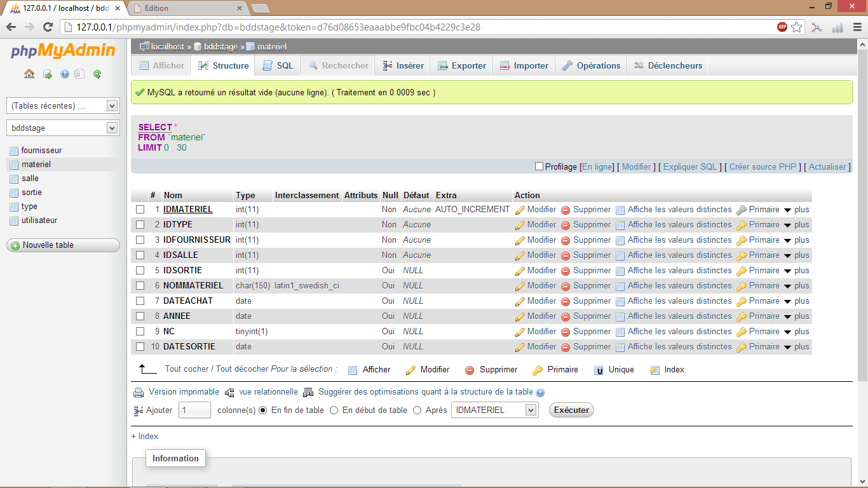Click the Exécuter button

570,410
